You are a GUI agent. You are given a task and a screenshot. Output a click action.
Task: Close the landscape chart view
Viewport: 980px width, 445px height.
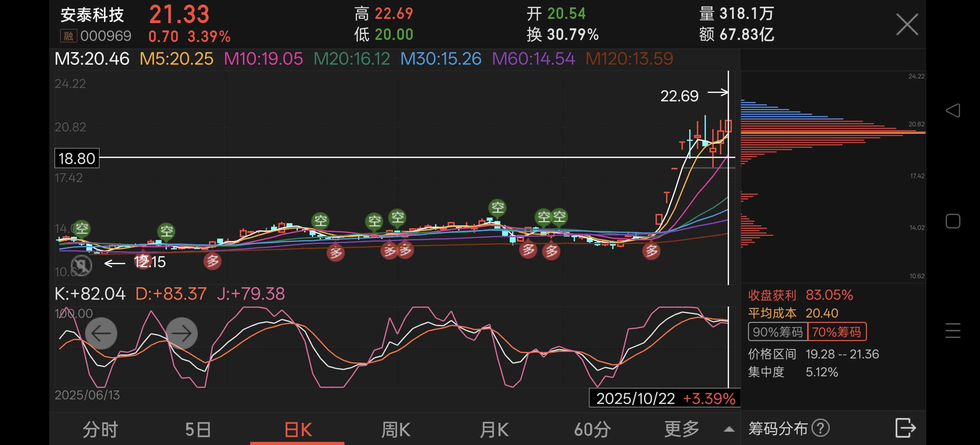(x=907, y=25)
